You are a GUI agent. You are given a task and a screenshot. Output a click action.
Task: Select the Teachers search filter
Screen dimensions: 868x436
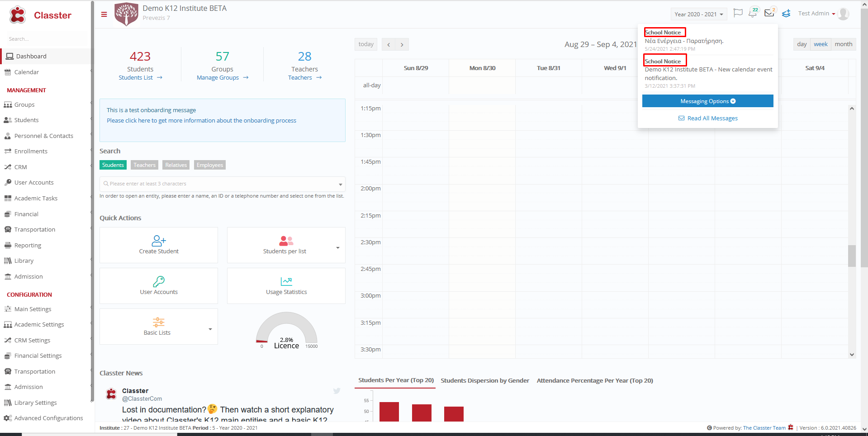click(x=144, y=165)
